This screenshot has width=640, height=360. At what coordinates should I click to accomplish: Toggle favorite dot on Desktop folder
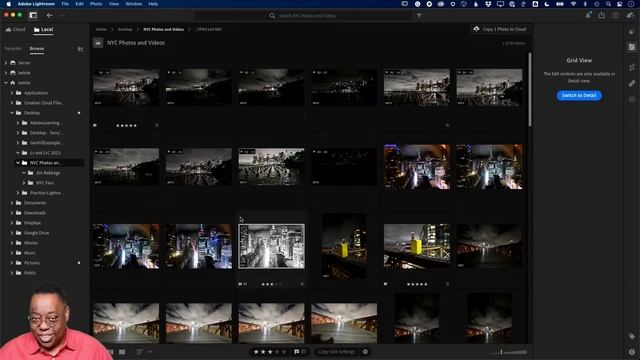(79, 113)
